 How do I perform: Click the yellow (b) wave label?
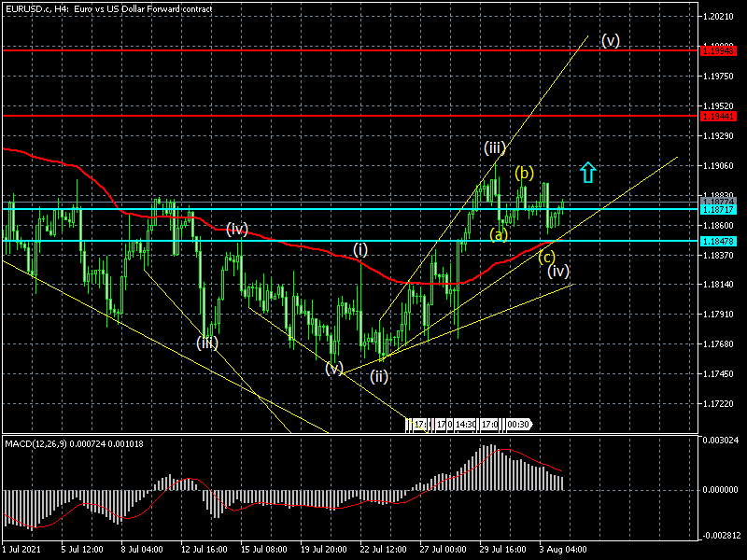524,173
